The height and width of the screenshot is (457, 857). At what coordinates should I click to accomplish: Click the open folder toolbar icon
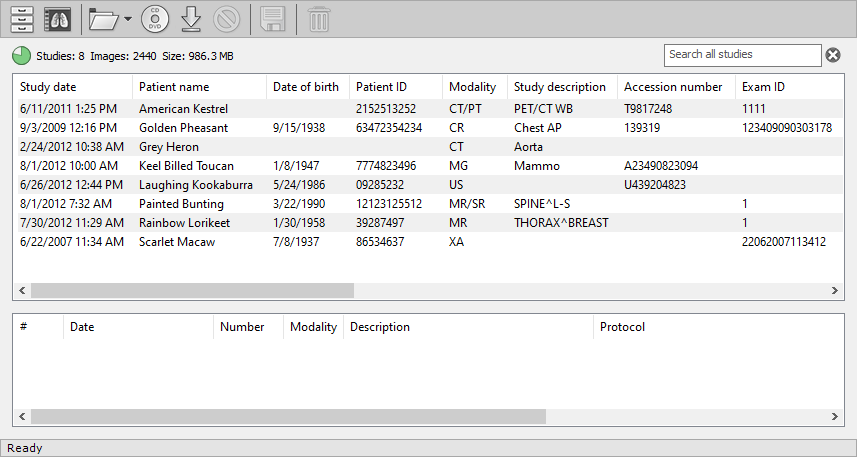pyautogui.click(x=103, y=19)
